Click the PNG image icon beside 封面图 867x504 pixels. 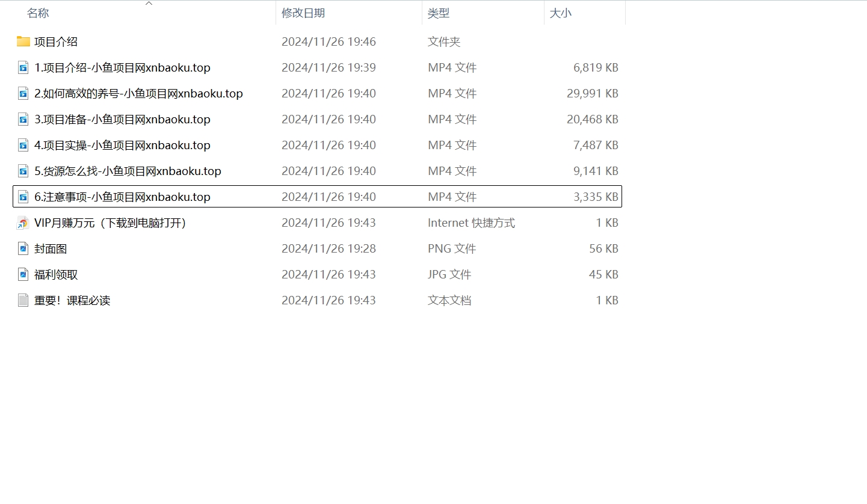click(x=22, y=248)
